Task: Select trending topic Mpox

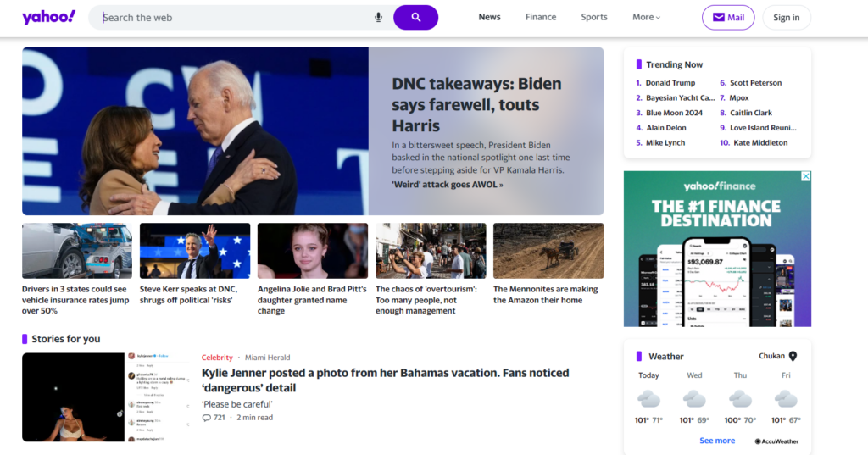Action: point(739,98)
